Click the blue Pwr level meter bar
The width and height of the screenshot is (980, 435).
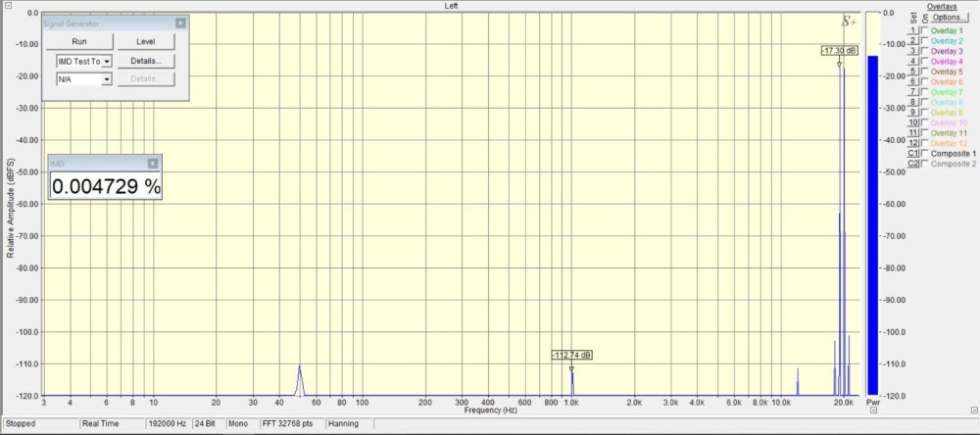(872, 225)
